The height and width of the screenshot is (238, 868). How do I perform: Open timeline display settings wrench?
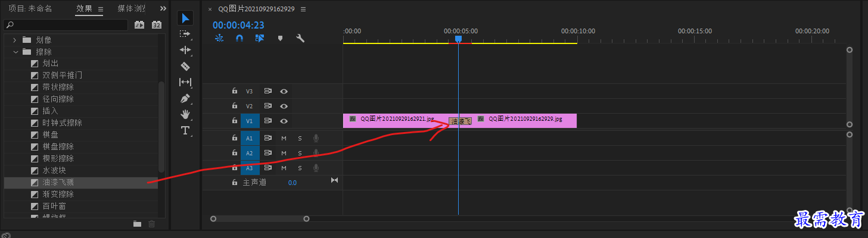(x=300, y=38)
